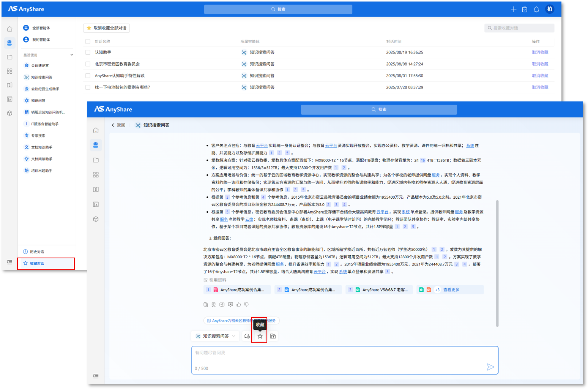Screen dimensions: 588x389
Task: Open the robot agent icon in the front window sidebar
Action: coord(96,145)
